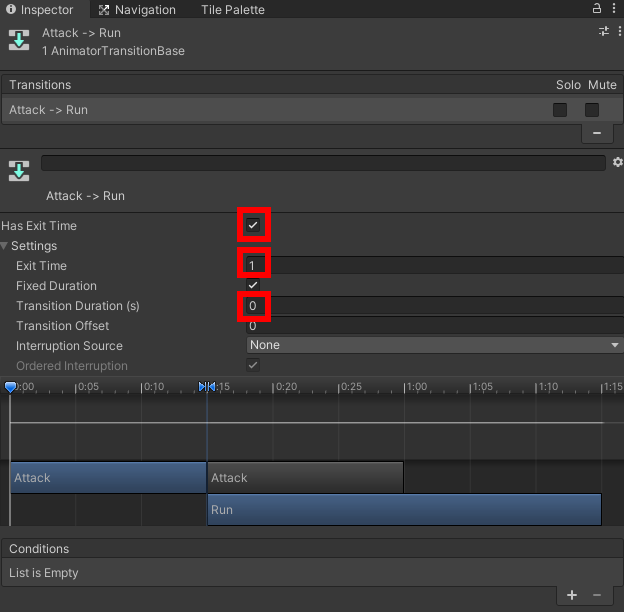
Task: Select the Run clip in timeline
Action: tap(404, 510)
